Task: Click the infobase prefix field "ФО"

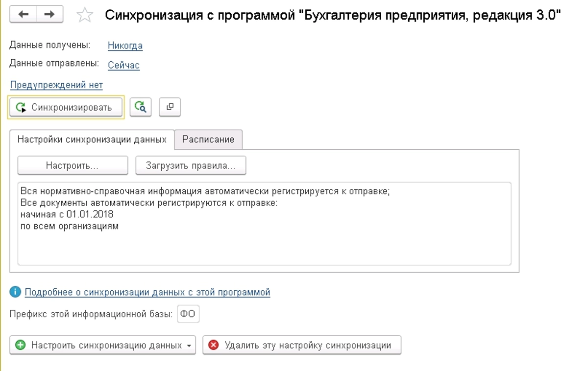Action: pos(188,314)
